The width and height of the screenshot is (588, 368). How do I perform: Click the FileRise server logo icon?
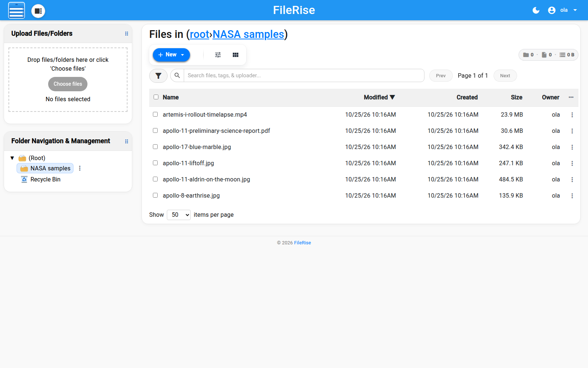(x=17, y=10)
